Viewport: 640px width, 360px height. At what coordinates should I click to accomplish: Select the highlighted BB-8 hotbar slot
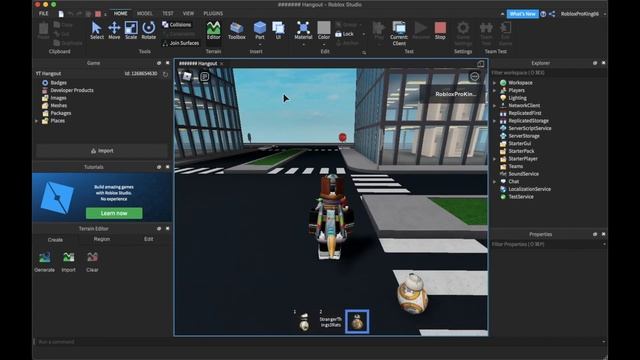[357, 322]
